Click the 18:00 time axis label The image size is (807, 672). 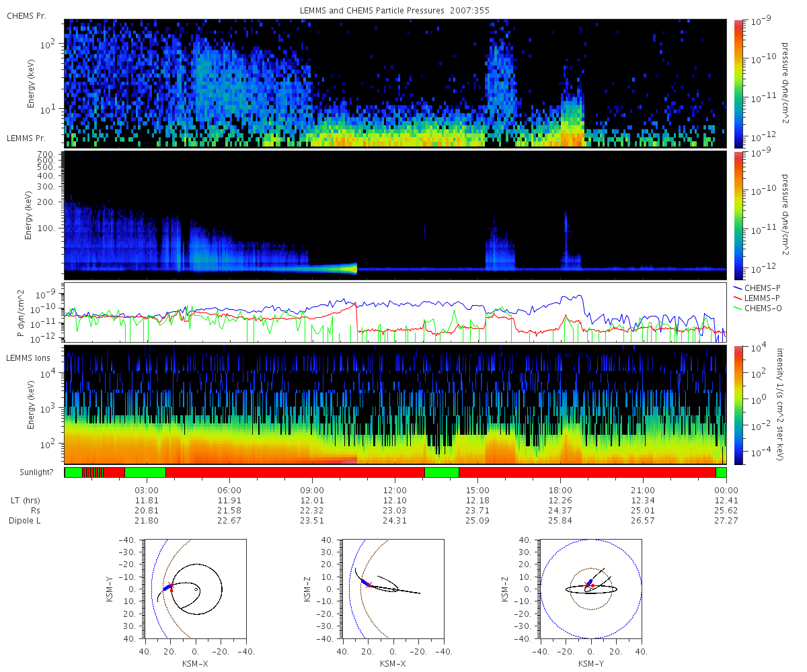[560, 490]
